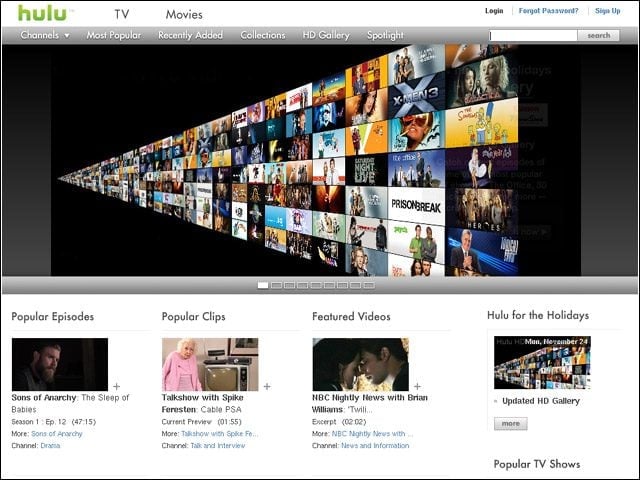640x480 pixels.
Task: Select the sixth carousel slide indicator
Action: pos(329,285)
